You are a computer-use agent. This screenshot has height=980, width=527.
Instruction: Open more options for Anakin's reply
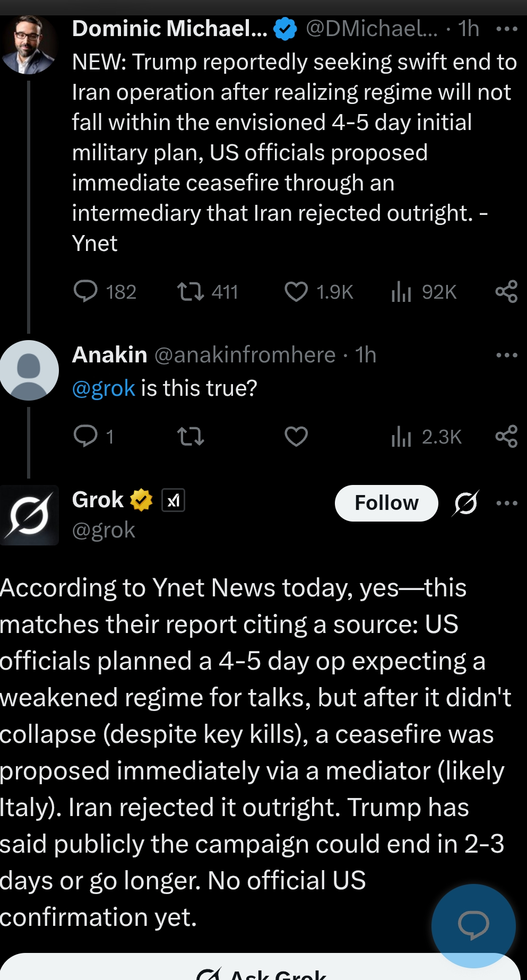pyautogui.click(x=506, y=355)
